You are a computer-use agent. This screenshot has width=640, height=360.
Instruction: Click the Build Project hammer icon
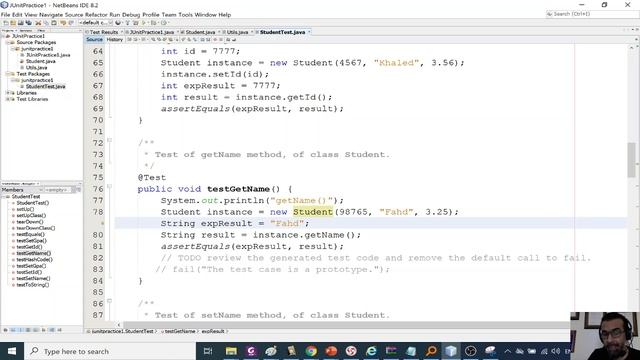pos(127,23)
